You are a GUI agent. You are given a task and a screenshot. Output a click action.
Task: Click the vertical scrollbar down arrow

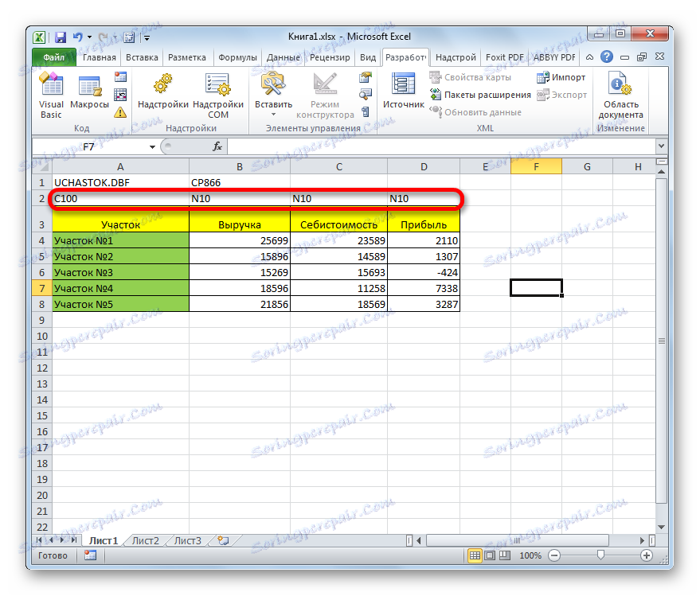click(x=662, y=527)
